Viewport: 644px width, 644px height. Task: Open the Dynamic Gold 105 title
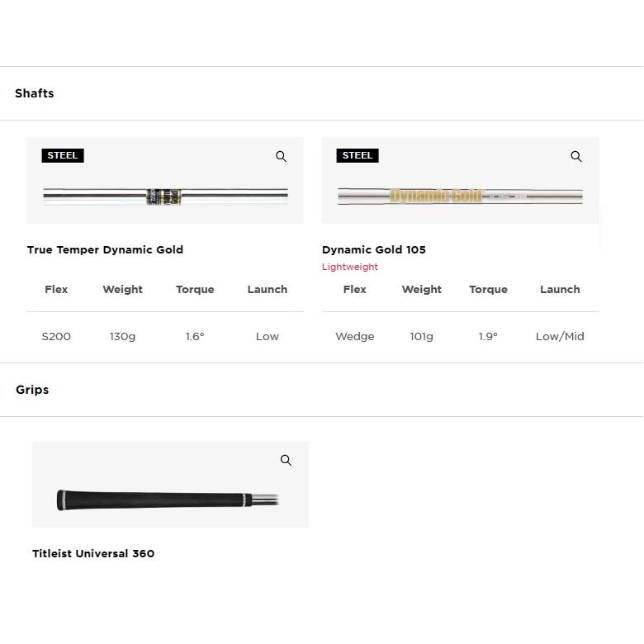[x=374, y=249]
